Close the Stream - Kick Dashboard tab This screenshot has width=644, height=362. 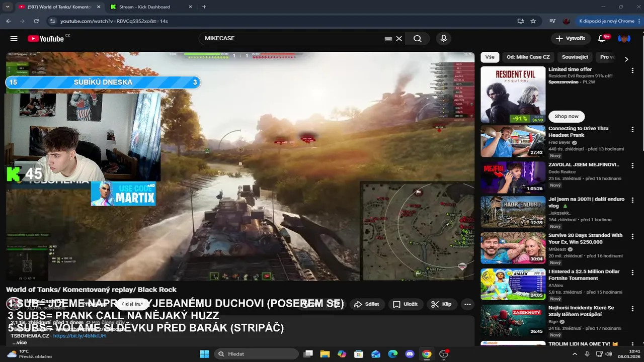click(190, 7)
